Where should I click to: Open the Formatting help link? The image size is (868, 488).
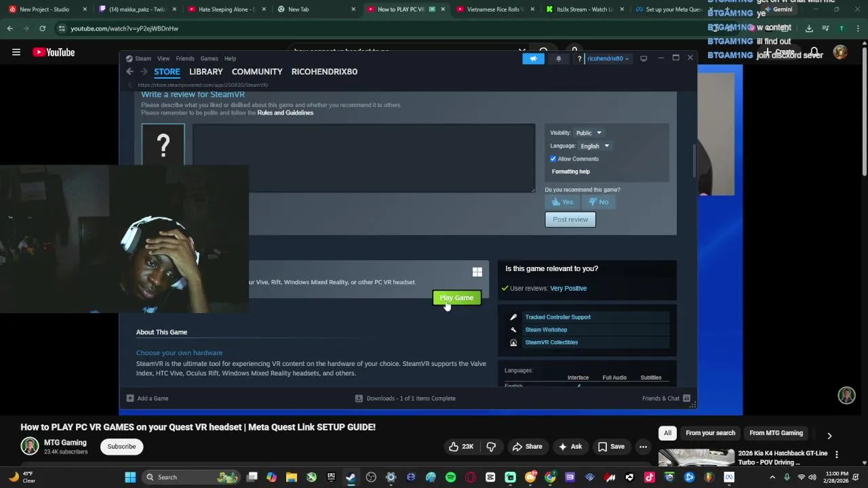tap(571, 171)
